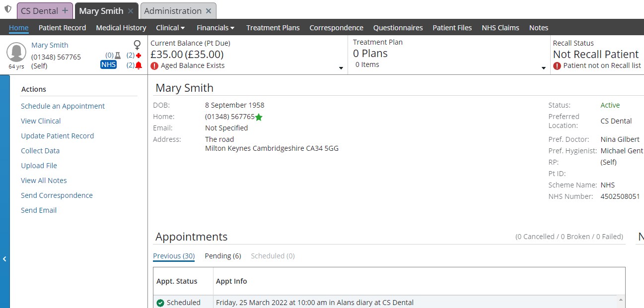Click the 0 Plans treatment plan text
Image resolution: width=644 pixels, height=308 pixels.
click(370, 53)
